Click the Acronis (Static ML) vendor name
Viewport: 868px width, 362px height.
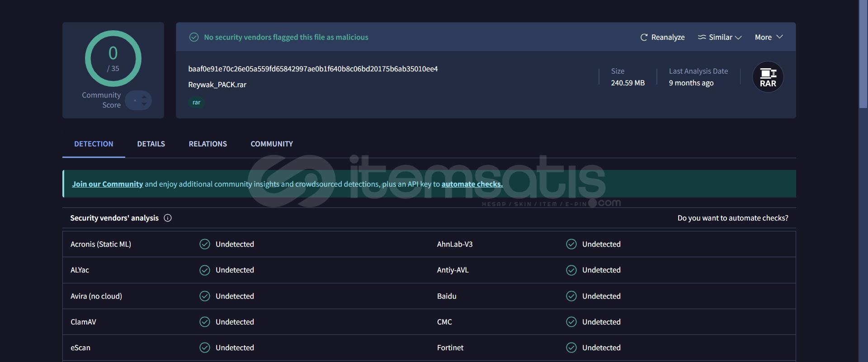(101, 244)
